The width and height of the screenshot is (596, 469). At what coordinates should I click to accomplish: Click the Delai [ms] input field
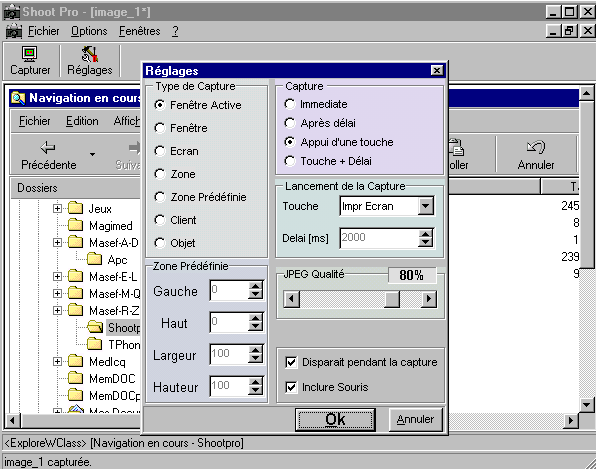click(379, 238)
